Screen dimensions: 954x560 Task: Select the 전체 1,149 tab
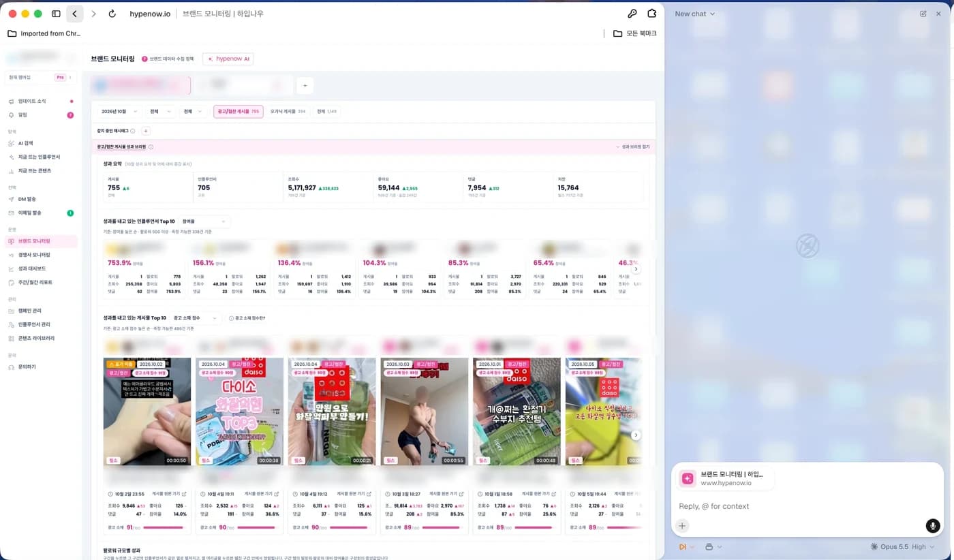coord(326,111)
